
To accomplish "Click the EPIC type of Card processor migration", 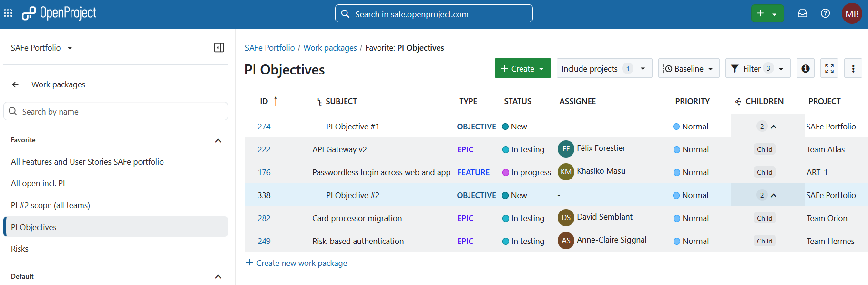I will coord(465,218).
